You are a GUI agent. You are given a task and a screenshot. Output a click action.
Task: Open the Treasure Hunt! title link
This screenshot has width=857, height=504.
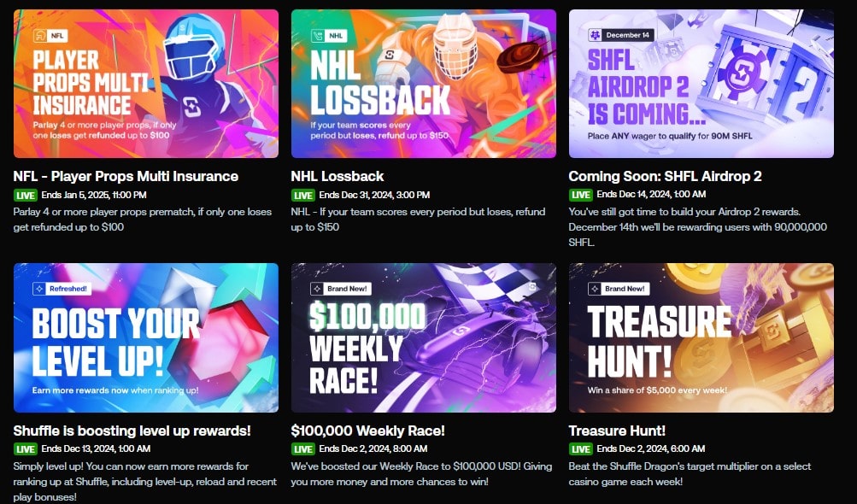[x=617, y=431]
